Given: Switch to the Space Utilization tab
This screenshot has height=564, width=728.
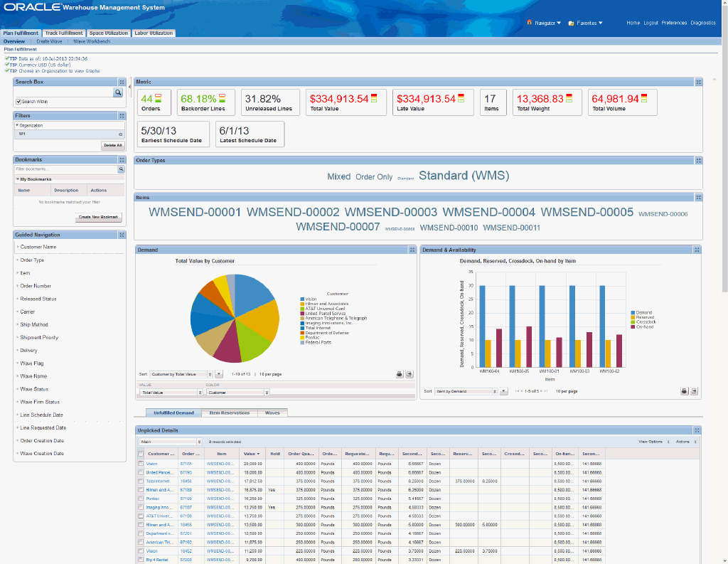Looking at the screenshot, I should coord(108,33).
